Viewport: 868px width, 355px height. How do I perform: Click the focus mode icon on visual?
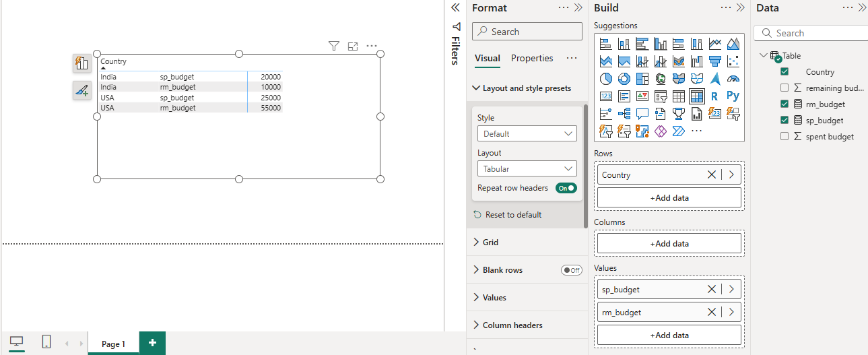(x=353, y=46)
